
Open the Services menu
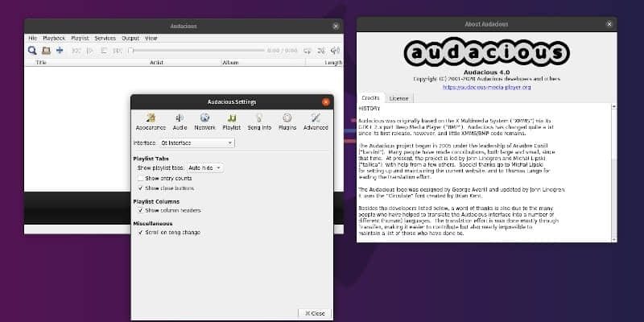tap(105, 38)
